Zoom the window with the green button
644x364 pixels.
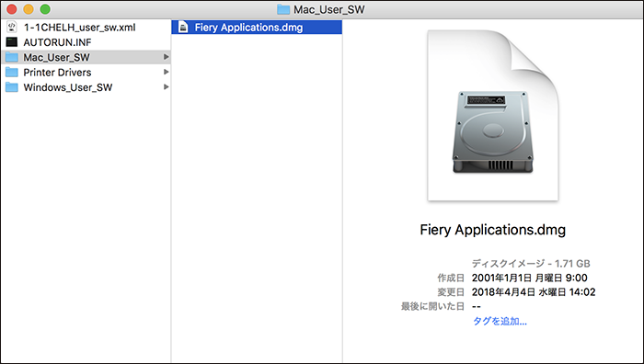45,9
